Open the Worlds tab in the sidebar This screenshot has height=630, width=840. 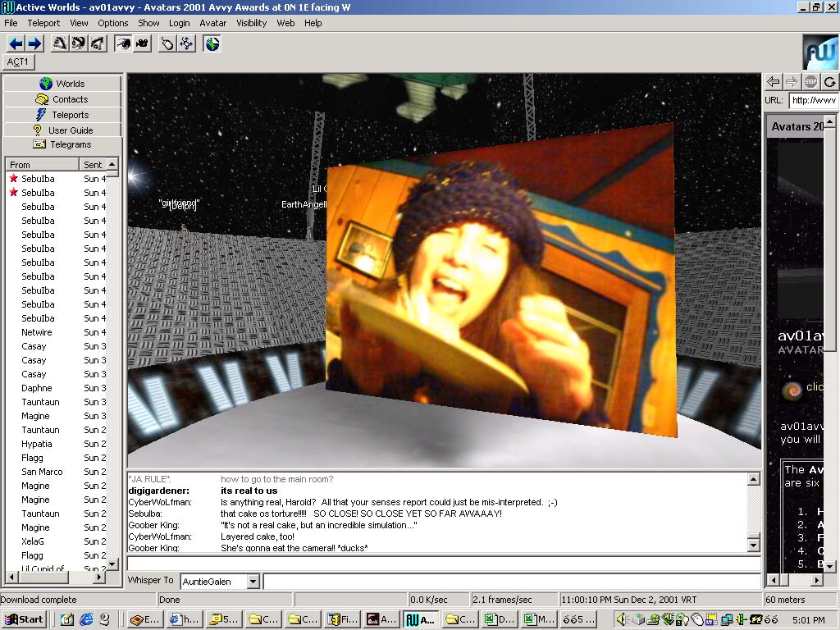pyautogui.click(x=62, y=84)
